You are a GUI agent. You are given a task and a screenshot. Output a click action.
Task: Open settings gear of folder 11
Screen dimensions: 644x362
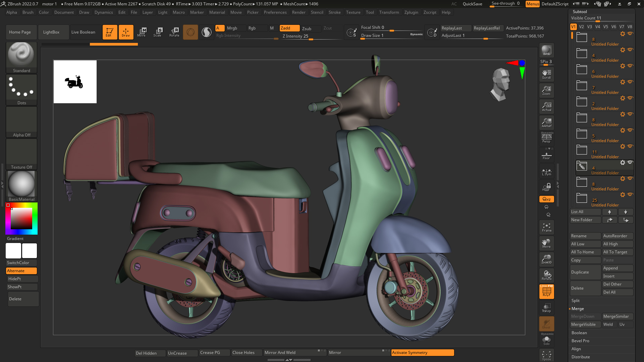point(623,146)
